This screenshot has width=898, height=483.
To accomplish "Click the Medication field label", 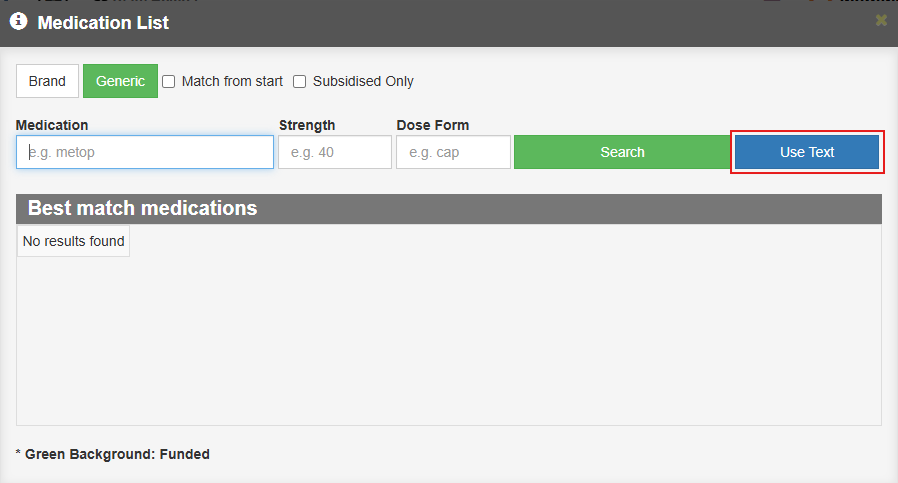I will click(52, 125).
